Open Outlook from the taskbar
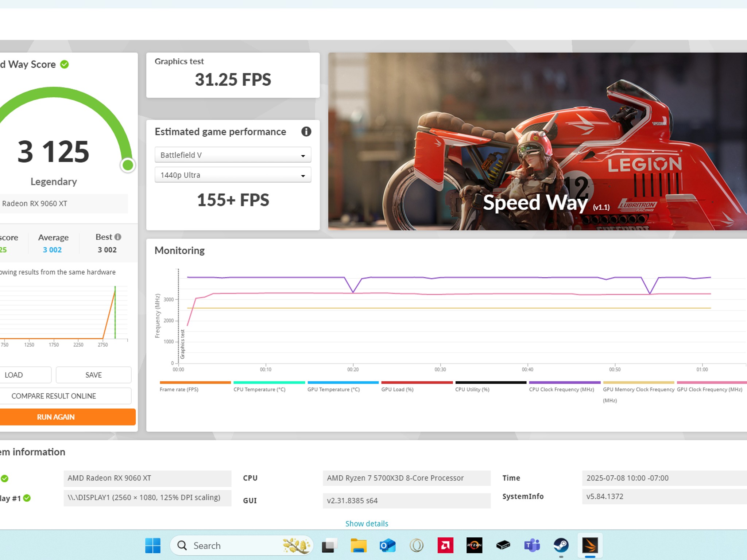This screenshot has width=747, height=560. tap(387, 546)
